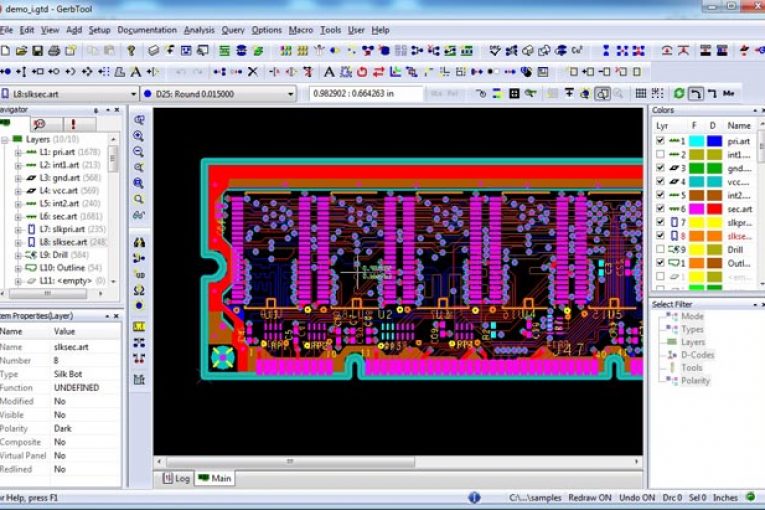The height and width of the screenshot is (510, 765).
Task: Click the green status indicator in status bar
Action: 750,497
